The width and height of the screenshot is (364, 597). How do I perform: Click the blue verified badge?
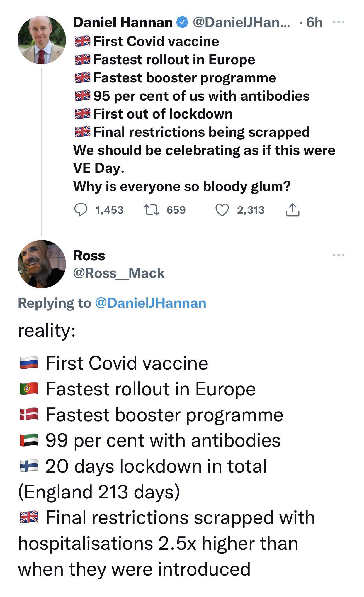(182, 23)
